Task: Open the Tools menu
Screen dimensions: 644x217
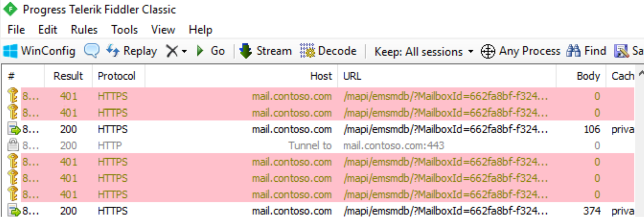Action: 124,30
